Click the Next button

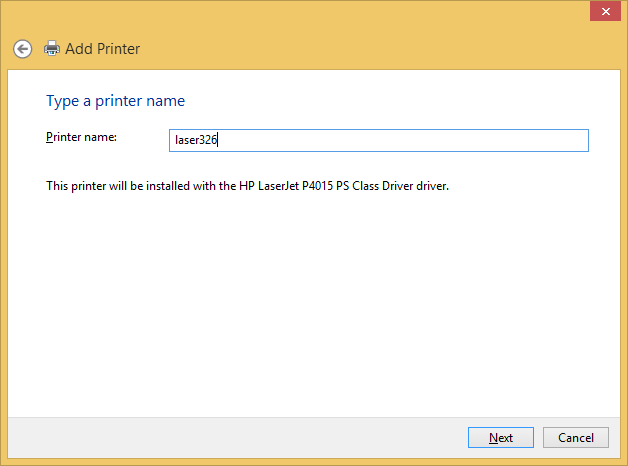coord(501,438)
